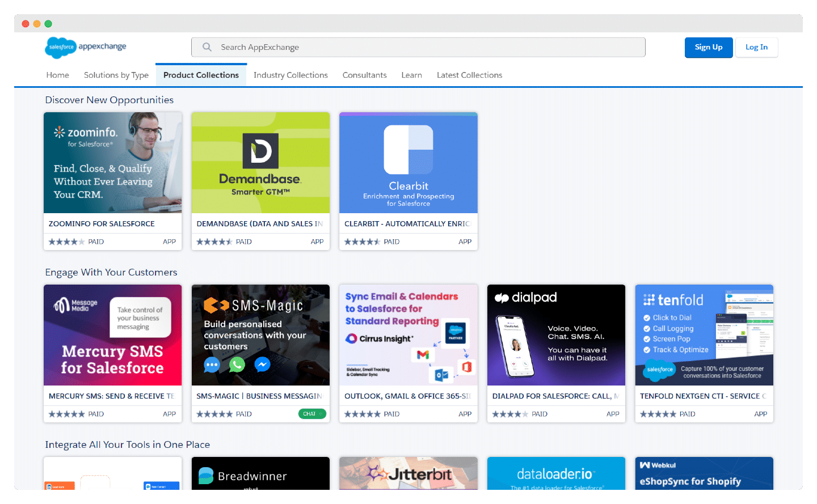This screenshot has width=817, height=504.
Task: Click APP label on Tenfold card
Action: (x=761, y=414)
